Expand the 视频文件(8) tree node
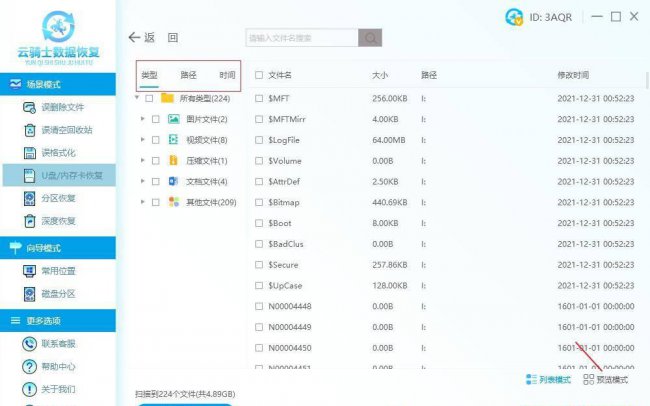 click(143, 139)
